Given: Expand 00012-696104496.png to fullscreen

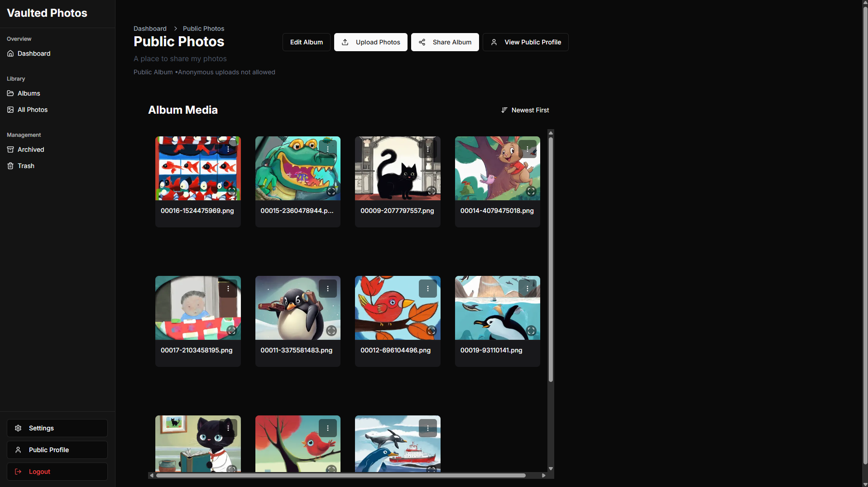Looking at the screenshot, I should (x=432, y=331).
